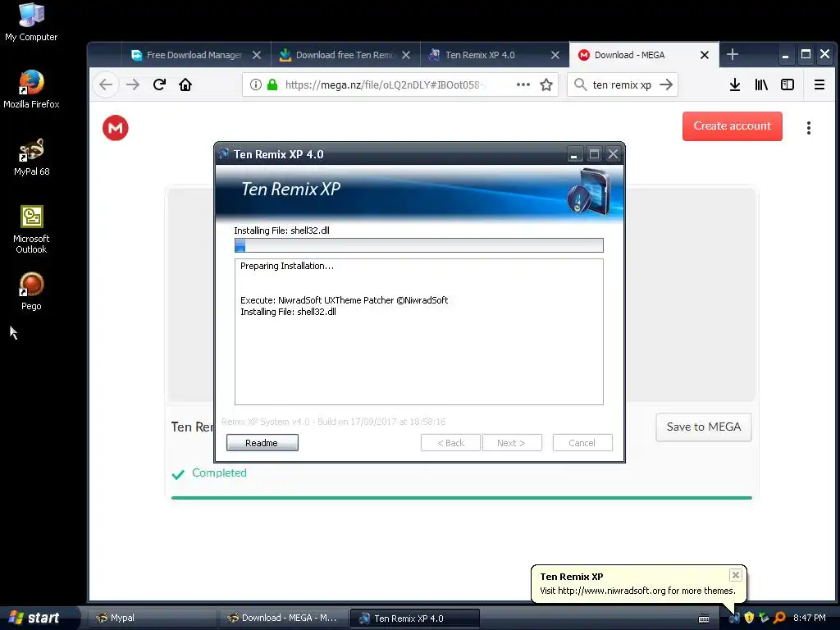
Task: Cancel the Ten Remix XP installation
Action: 582,442
